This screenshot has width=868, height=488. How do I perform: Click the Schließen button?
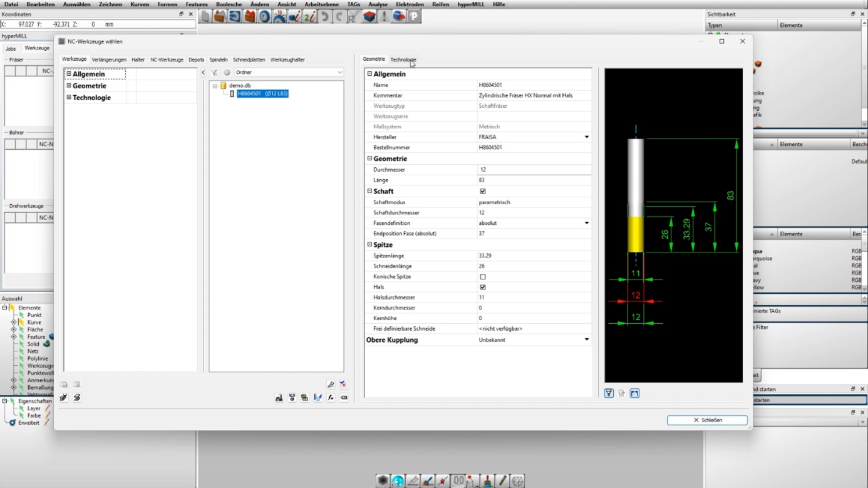click(x=707, y=420)
